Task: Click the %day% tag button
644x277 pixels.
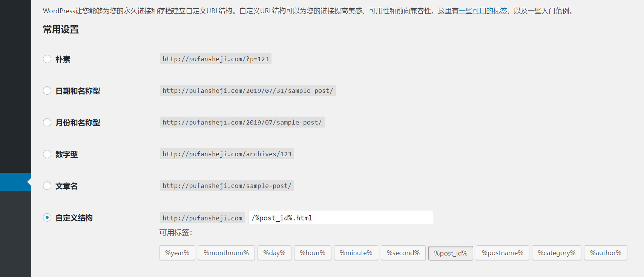Action: point(274,253)
